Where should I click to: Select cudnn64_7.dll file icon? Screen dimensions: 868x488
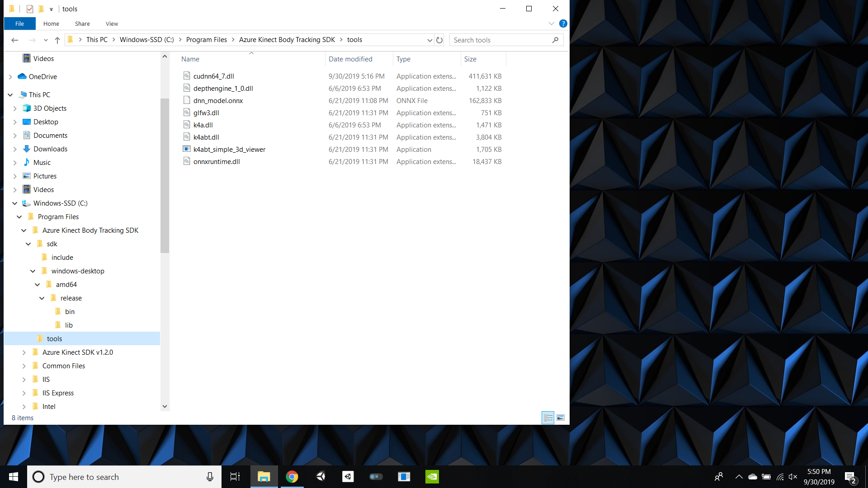[x=187, y=76]
